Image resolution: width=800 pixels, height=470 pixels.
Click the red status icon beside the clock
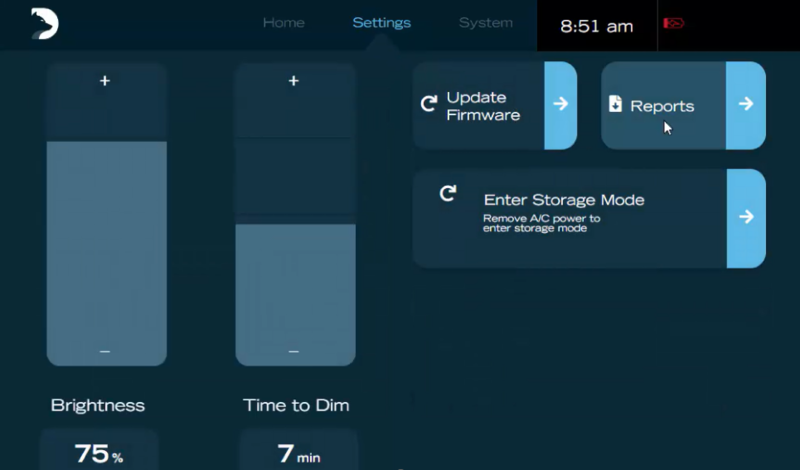coord(674,24)
